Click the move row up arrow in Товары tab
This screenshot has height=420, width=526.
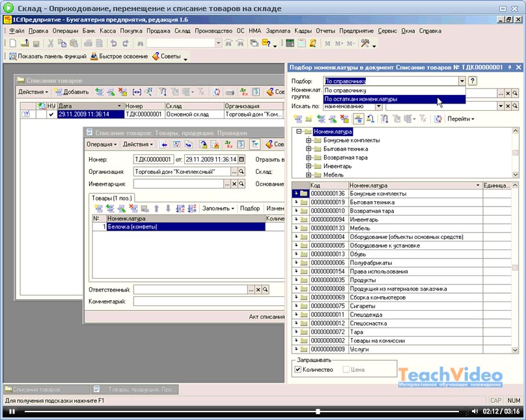(156, 208)
